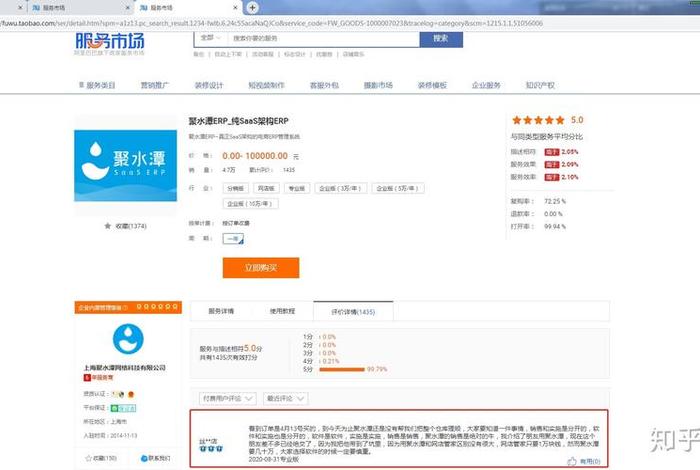Go to 企业服务 navigation item
700x470 pixels.
click(x=486, y=85)
